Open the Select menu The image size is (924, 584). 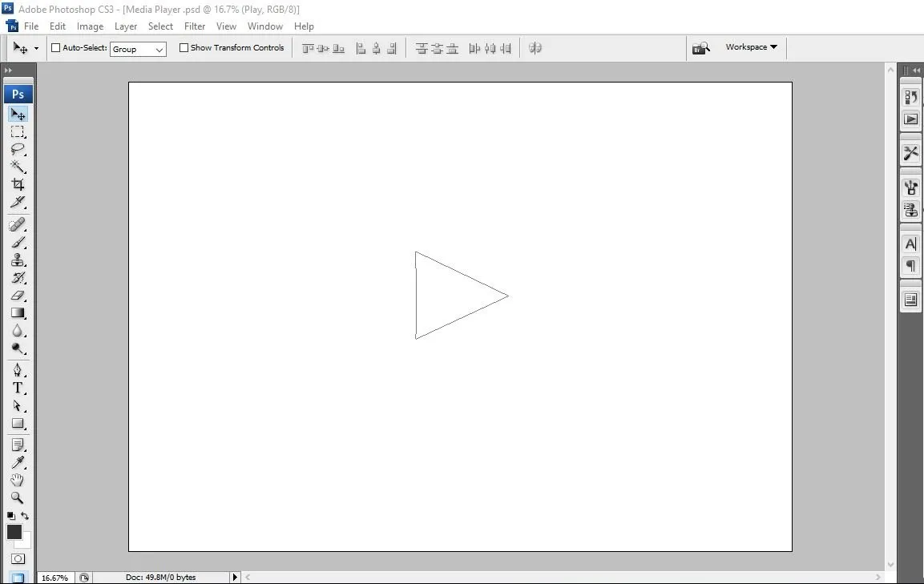click(x=160, y=26)
